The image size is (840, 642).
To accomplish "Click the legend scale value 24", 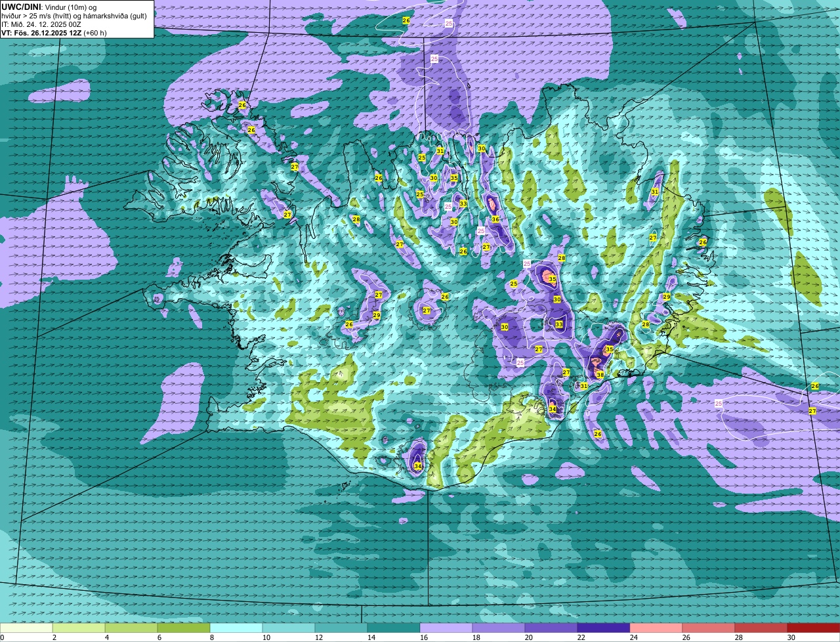I will (634, 637).
